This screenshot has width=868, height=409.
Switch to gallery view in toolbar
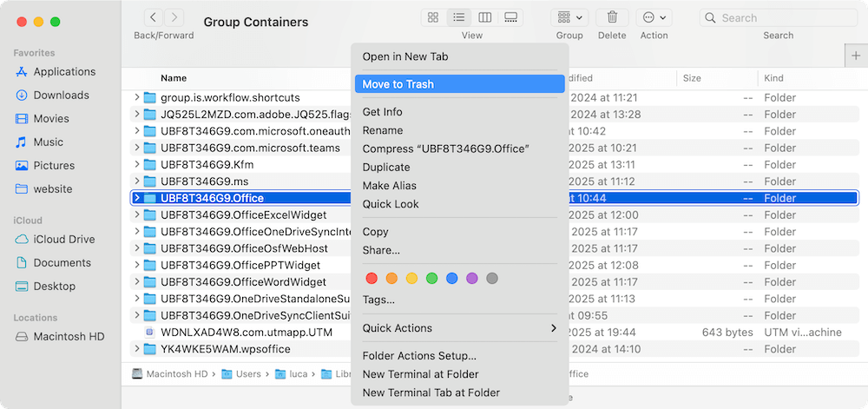pos(511,17)
